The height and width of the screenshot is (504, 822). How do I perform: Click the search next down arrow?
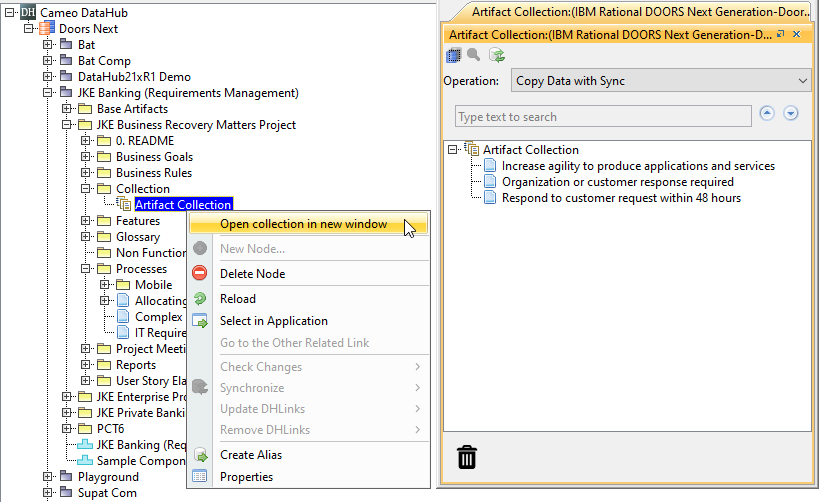pos(791,113)
